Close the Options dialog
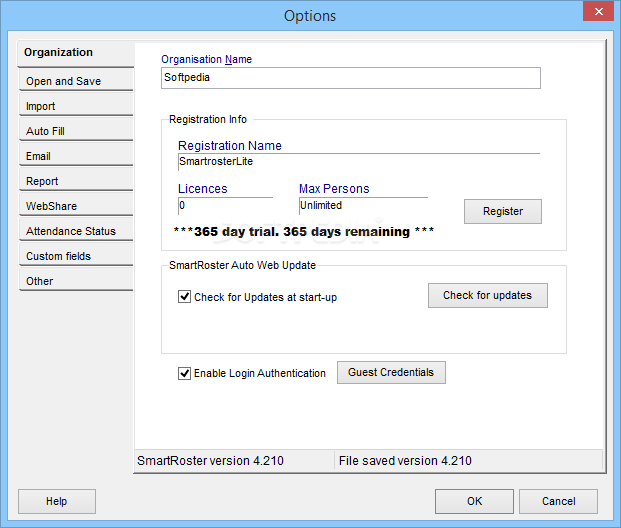The height and width of the screenshot is (528, 621). point(598,11)
